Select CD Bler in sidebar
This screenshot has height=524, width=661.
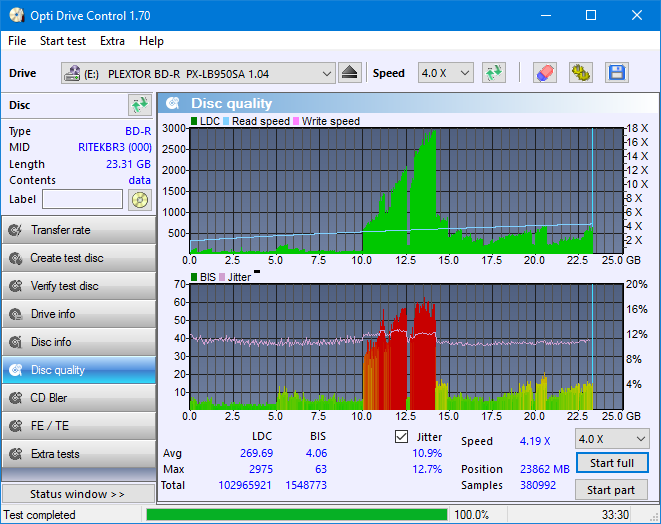click(x=79, y=398)
